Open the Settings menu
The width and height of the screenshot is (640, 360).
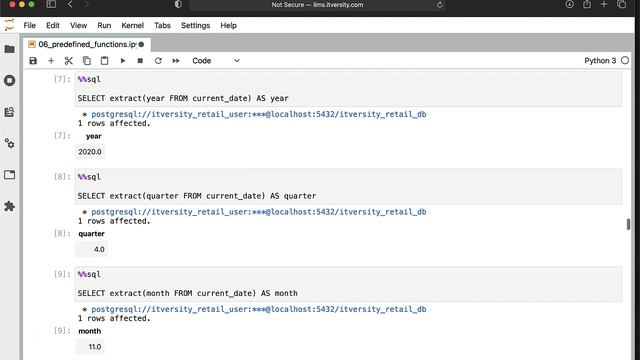195,25
